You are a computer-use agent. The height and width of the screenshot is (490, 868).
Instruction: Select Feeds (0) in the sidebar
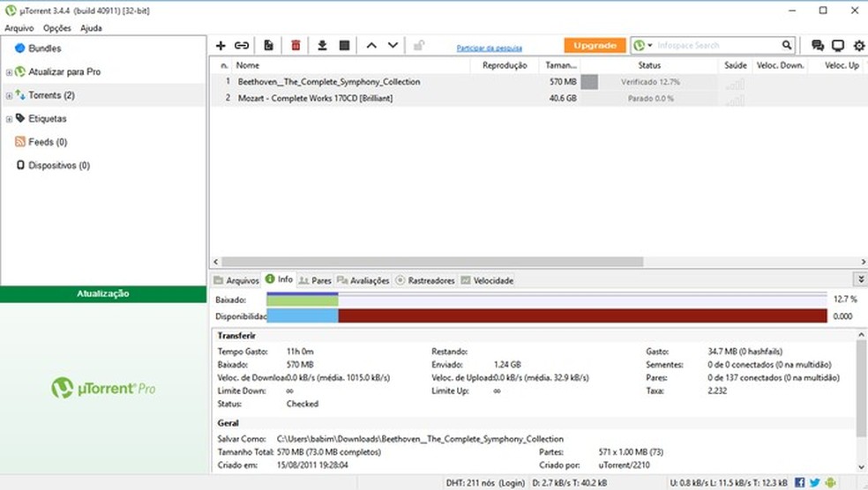(48, 142)
